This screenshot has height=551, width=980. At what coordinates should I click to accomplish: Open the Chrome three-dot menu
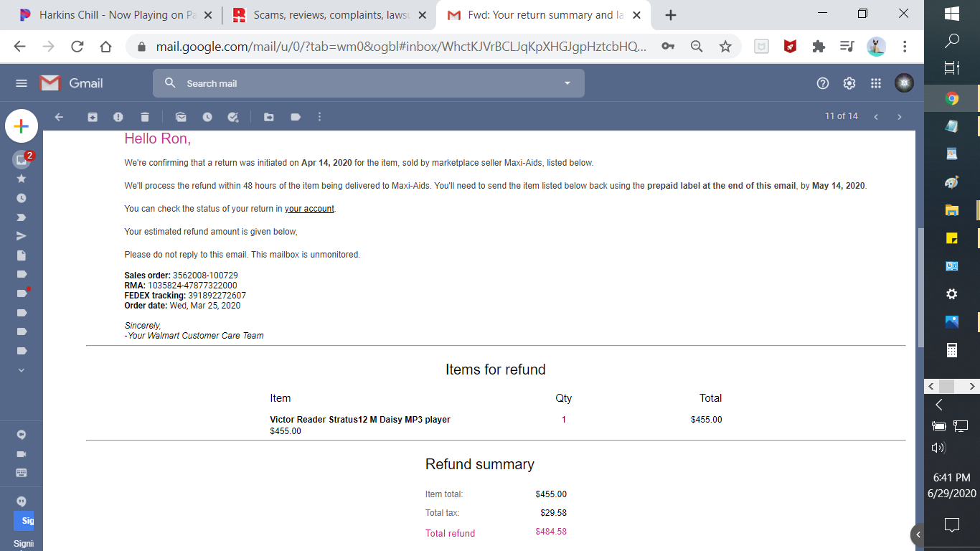coord(905,47)
